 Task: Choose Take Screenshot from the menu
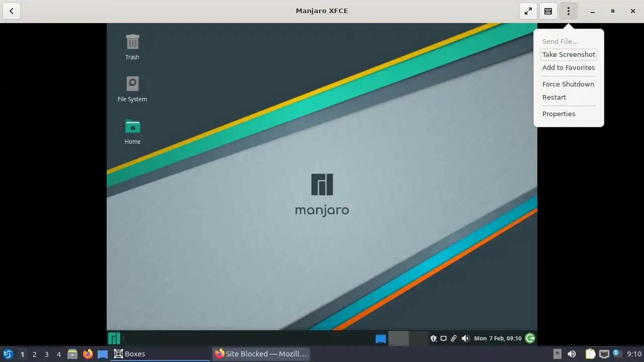click(x=569, y=54)
